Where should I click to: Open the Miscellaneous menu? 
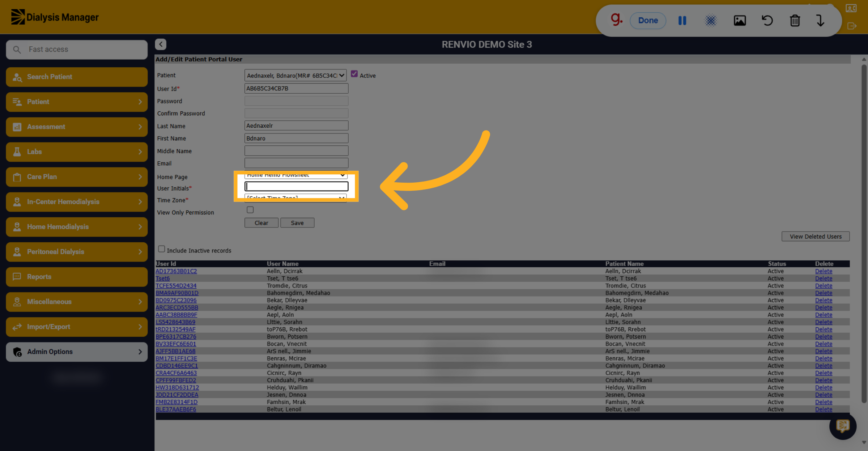[x=77, y=302]
